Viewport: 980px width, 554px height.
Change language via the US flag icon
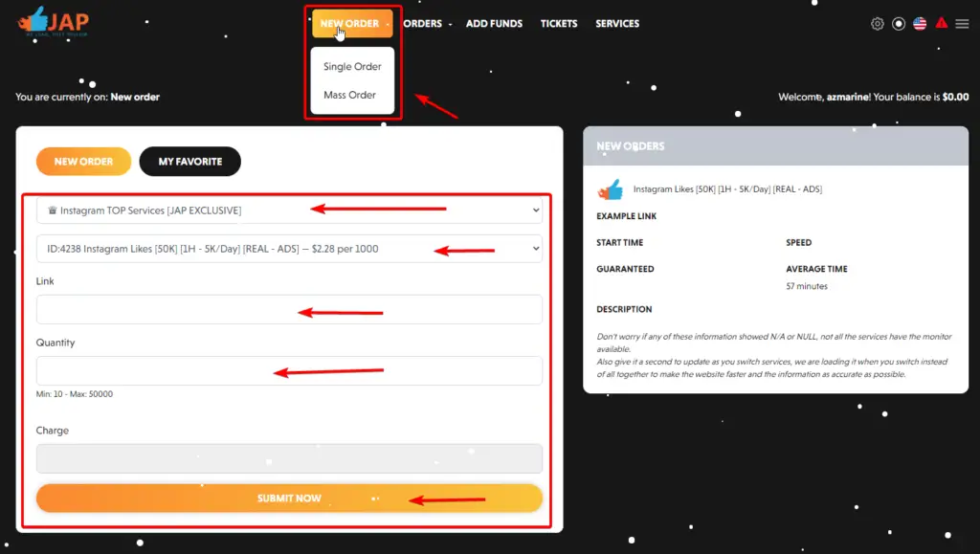pos(920,24)
